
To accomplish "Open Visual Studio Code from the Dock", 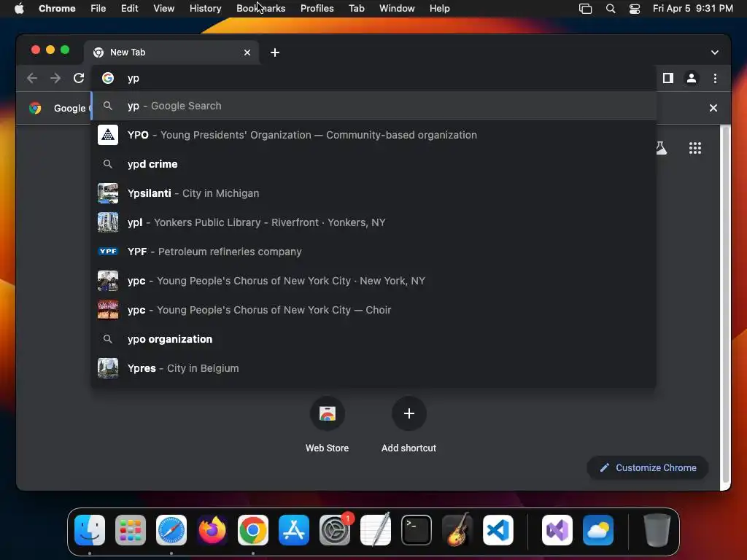I will click(x=498, y=530).
